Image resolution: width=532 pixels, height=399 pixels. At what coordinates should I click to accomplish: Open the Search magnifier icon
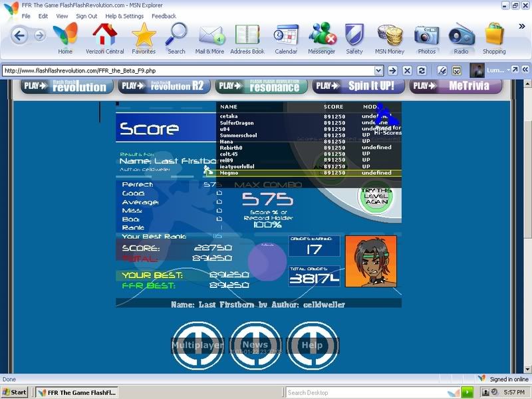pyautogui.click(x=176, y=35)
